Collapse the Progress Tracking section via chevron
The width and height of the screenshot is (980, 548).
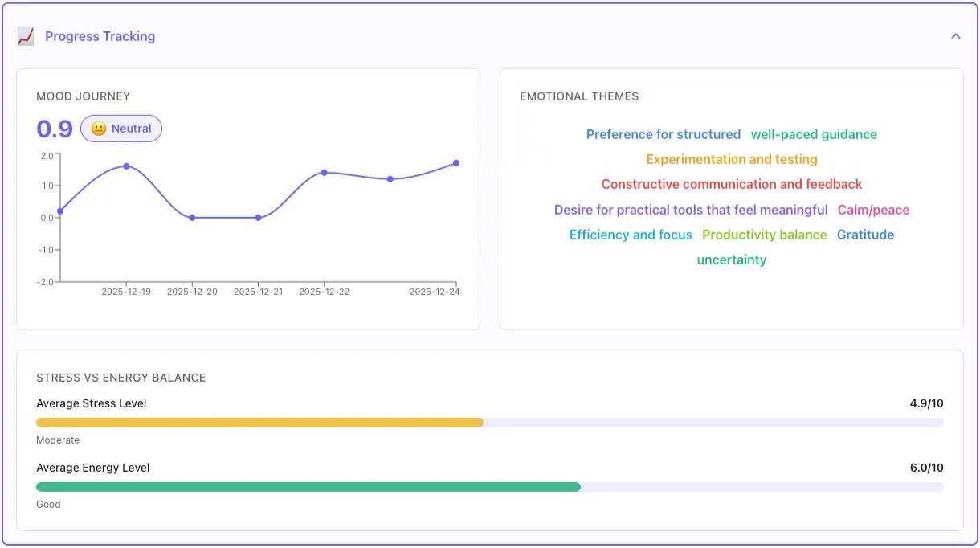point(956,35)
